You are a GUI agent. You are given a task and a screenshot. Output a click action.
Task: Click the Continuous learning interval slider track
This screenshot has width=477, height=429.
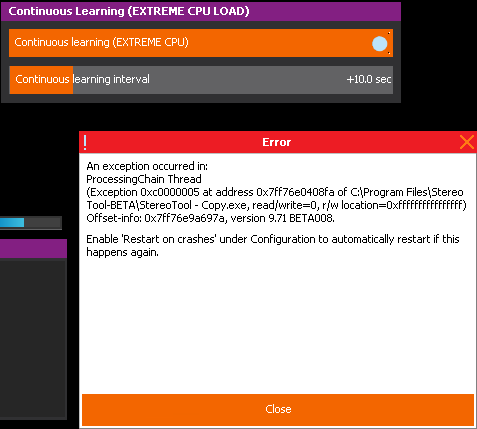click(201, 80)
